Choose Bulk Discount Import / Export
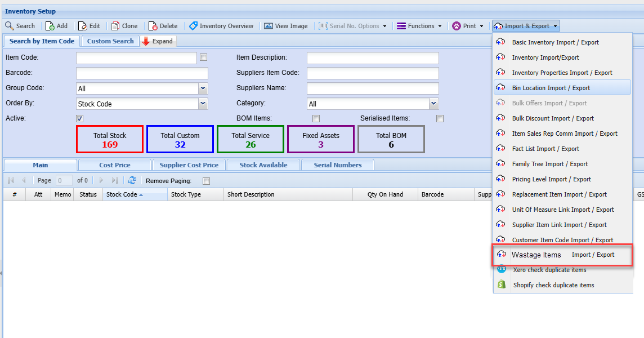Screen dimensions: 644x338 (x=562, y=118)
